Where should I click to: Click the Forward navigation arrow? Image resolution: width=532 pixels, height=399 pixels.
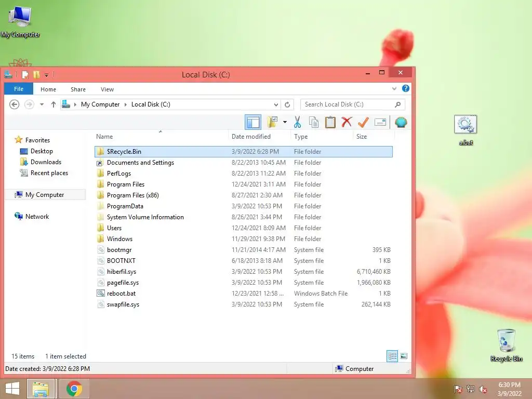[29, 104]
